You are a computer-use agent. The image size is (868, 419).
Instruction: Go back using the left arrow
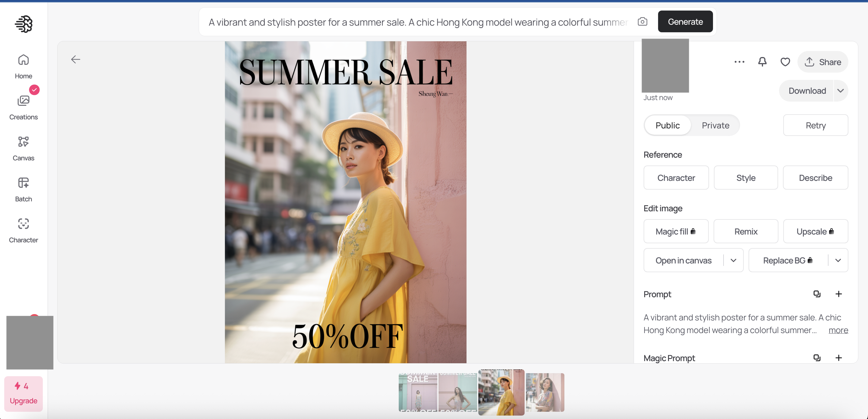pyautogui.click(x=75, y=60)
